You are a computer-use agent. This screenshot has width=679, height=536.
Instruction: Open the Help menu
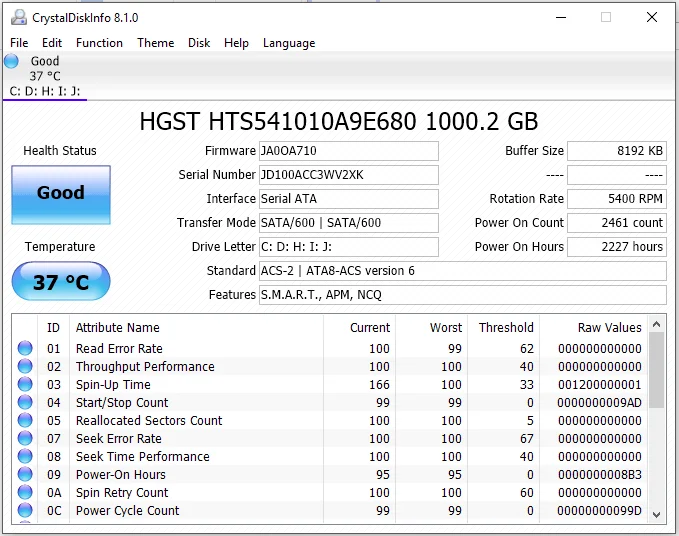click(x=236, y=43)
